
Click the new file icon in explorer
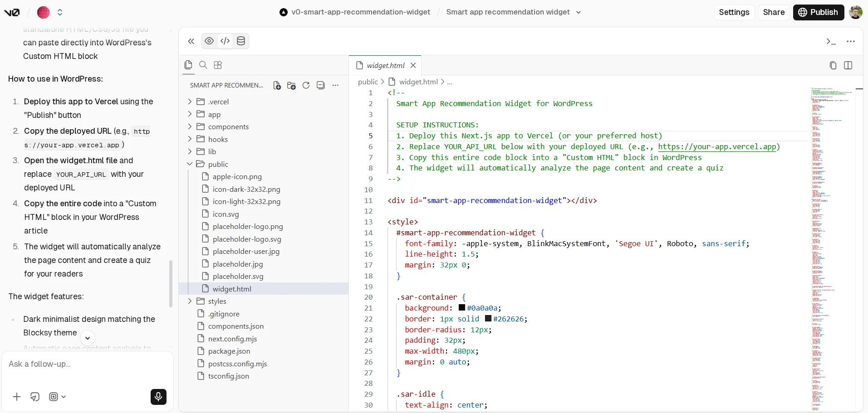click(x=277, y=85)
